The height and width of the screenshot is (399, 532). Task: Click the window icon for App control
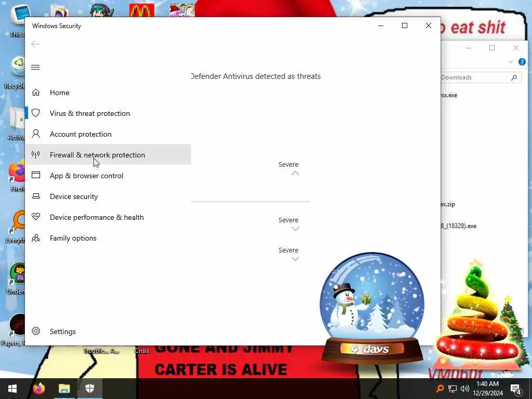36,175
